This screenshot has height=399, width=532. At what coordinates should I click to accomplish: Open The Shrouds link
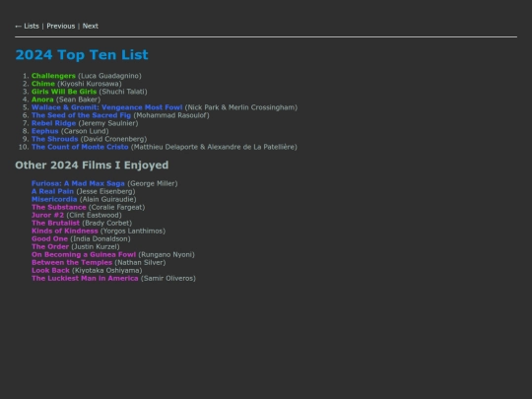pos(54,139)
